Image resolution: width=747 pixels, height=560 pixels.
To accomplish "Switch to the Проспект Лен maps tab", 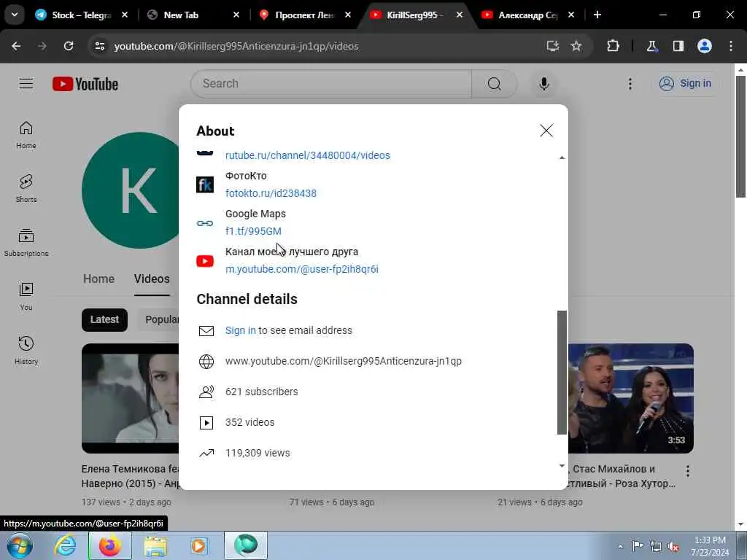I will [x=305, y=15].
